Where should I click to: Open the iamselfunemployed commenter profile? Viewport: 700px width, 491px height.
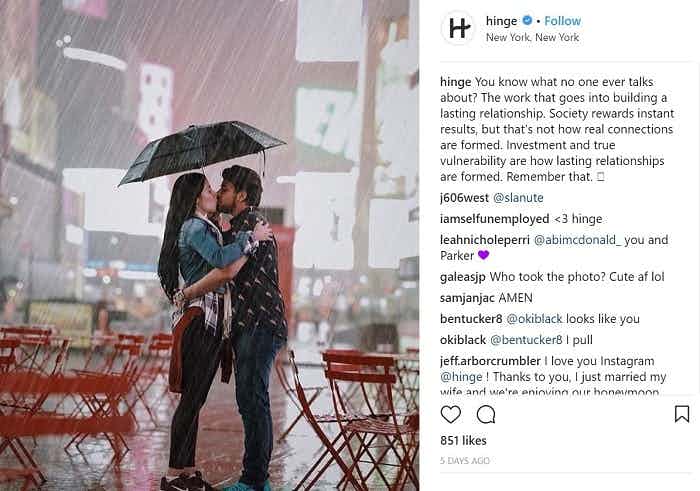point(495,219)
